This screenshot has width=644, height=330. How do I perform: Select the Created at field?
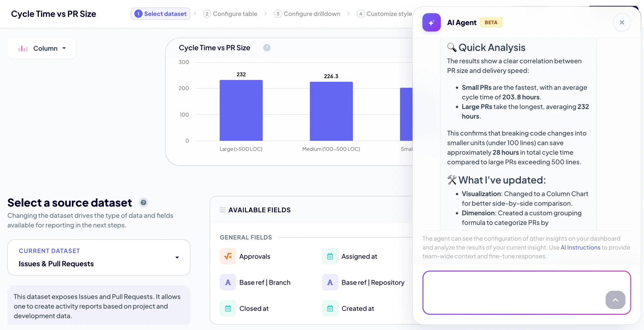point(348,308)
